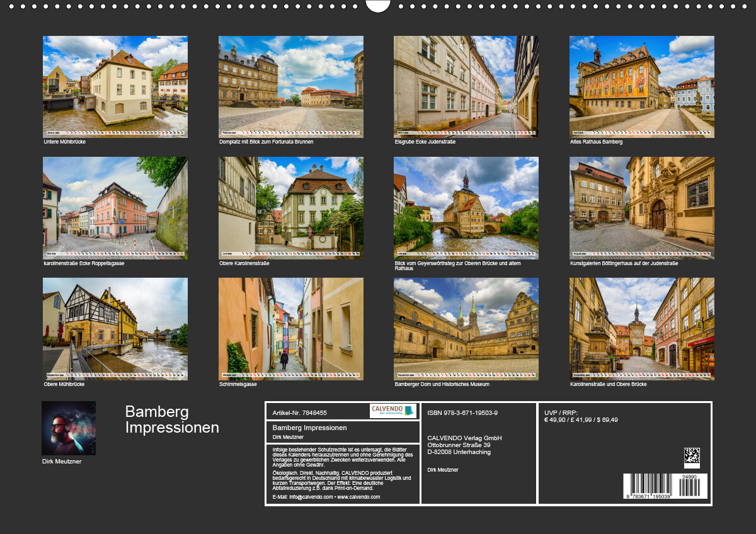Viewport: 756px width, 534px height.
Task: Click the 'Ökologisch. Direkt. Nachhaltig.' paragraph
Action: (341, 480)
